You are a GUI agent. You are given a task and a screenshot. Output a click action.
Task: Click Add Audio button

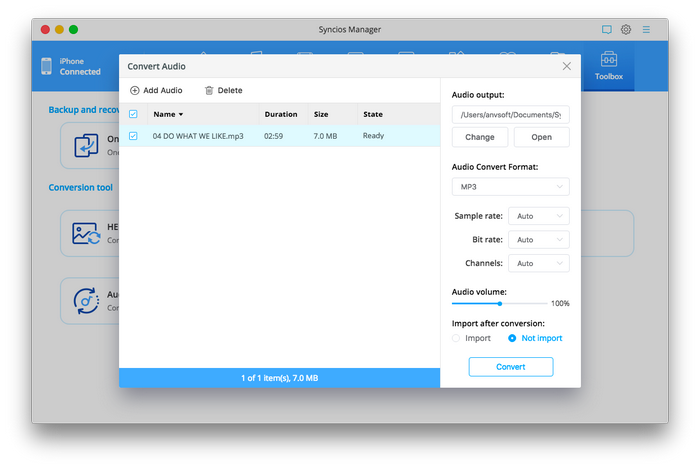[156, 91]
